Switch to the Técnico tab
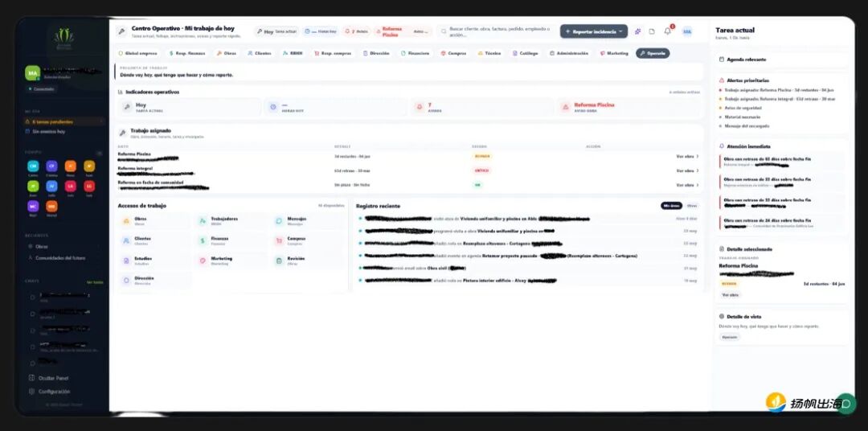 tap(489, 53)
